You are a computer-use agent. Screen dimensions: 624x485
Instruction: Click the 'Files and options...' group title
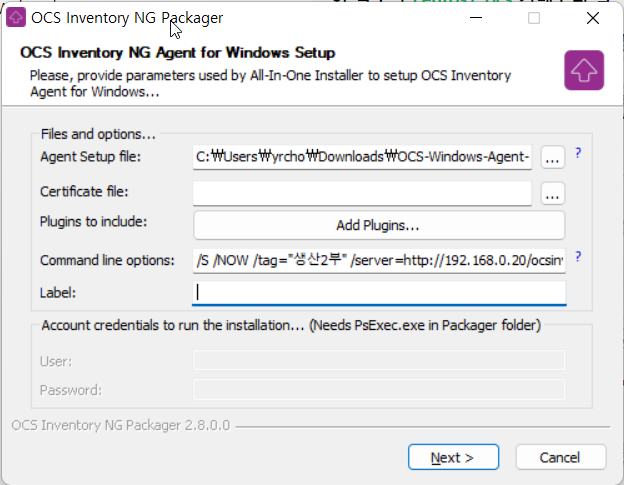[98, 134]
